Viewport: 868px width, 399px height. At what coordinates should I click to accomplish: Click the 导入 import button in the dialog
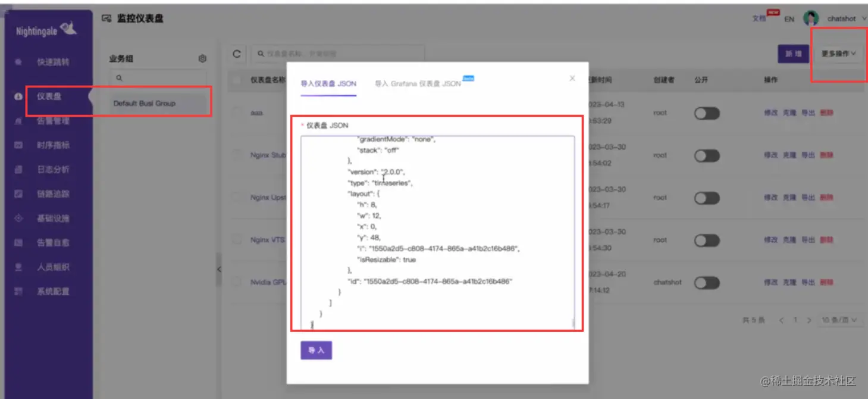(316, 350)
